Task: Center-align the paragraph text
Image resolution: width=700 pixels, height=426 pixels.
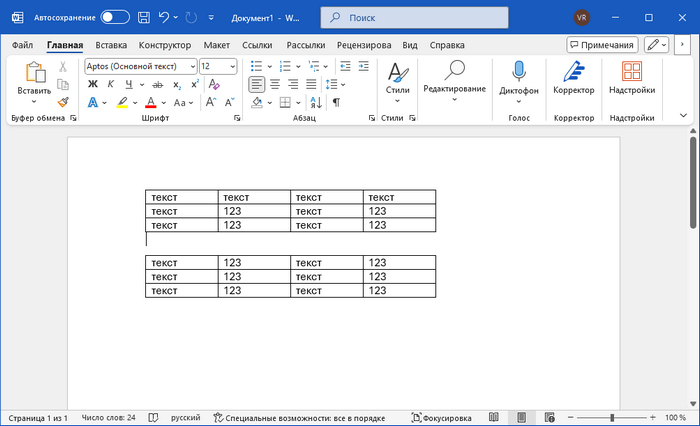Action: tap(276, 84)
